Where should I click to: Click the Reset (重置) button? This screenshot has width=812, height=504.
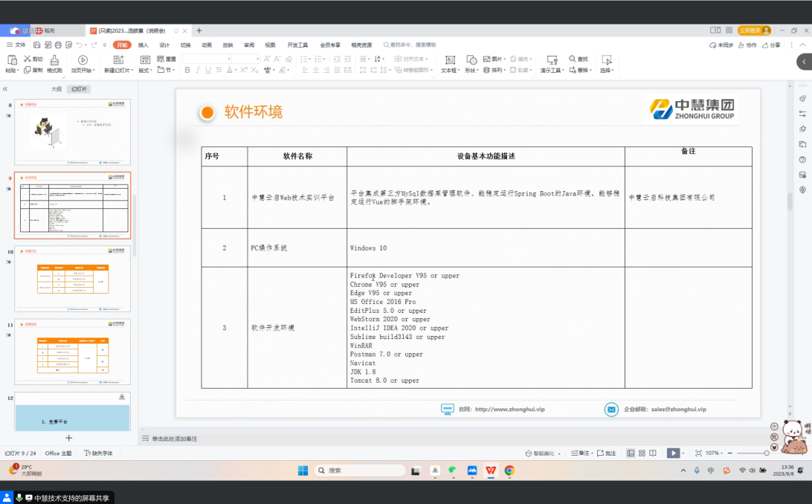[x=167, y=59]
